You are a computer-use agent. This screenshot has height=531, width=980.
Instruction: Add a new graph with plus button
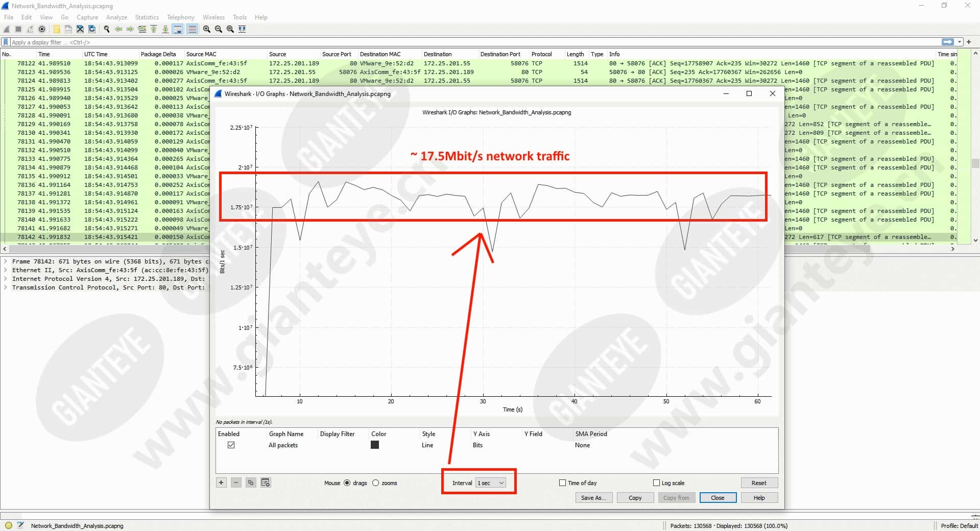pos(221,482)
